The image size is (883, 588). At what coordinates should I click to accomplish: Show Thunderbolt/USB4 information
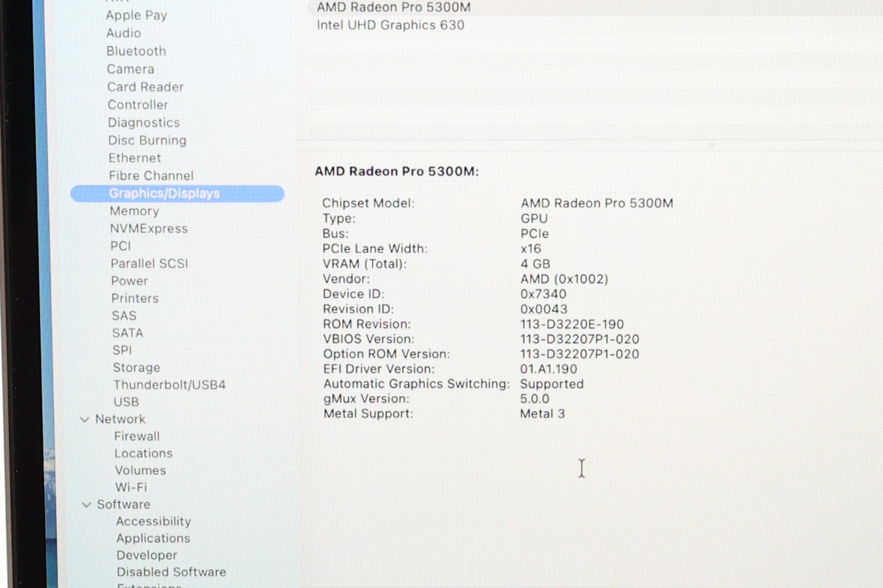169,385
